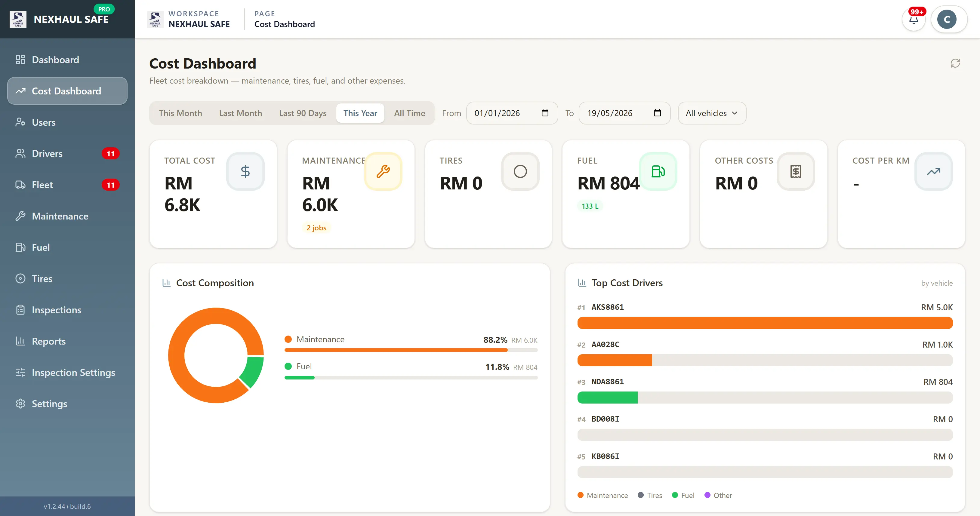Click the PRO badge in sidebar header
This screenshot has height=516, width=980.
(x=104, y=9)
